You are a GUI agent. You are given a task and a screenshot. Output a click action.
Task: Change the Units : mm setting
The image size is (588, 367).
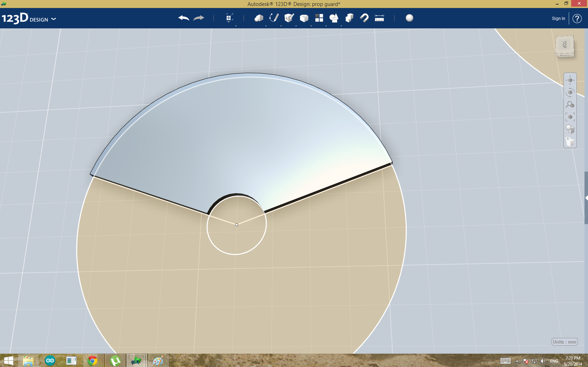pos(565,342)
